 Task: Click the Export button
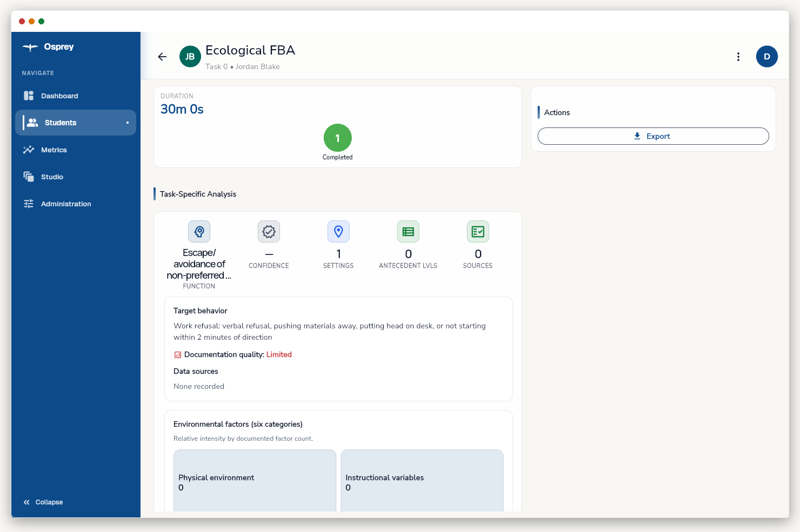[654, 136]
